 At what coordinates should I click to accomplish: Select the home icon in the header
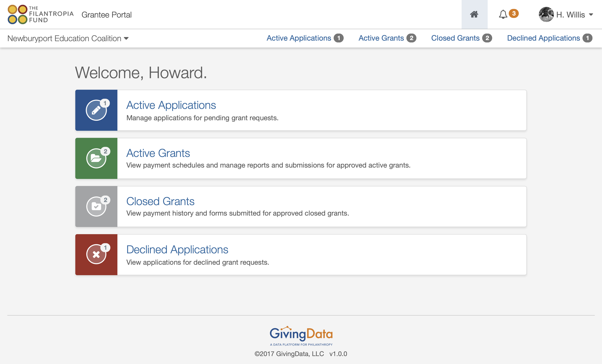[x=474, y=14]
